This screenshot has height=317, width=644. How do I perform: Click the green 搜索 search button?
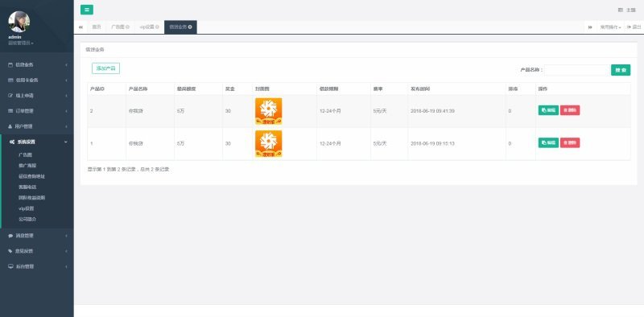tap(621, 70)
